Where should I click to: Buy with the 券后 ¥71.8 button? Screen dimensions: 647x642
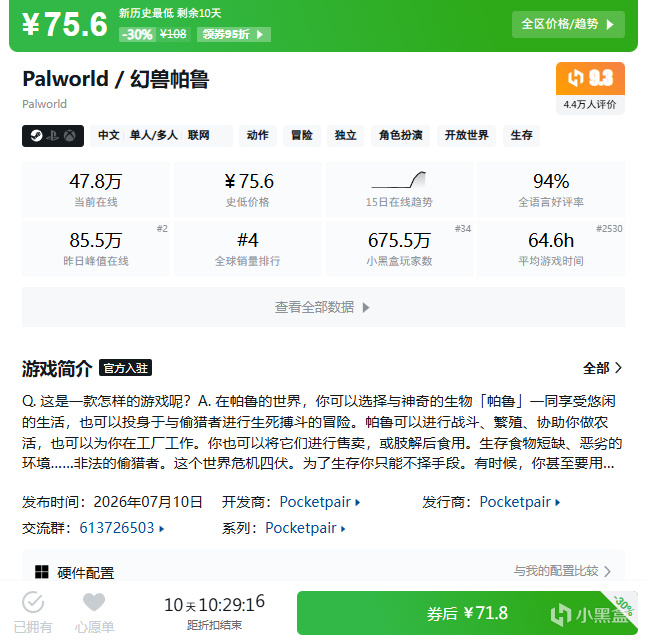467,613
